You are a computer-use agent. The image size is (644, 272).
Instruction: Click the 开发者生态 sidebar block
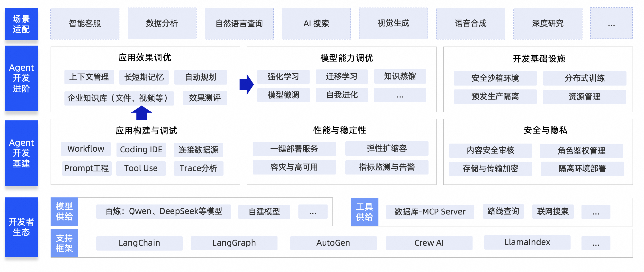click(21, 227)
